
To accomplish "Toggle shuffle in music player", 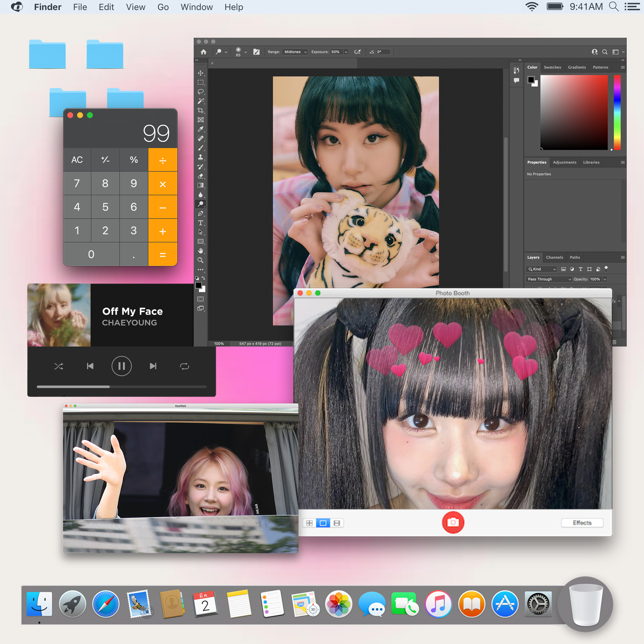I will [59, 366].
